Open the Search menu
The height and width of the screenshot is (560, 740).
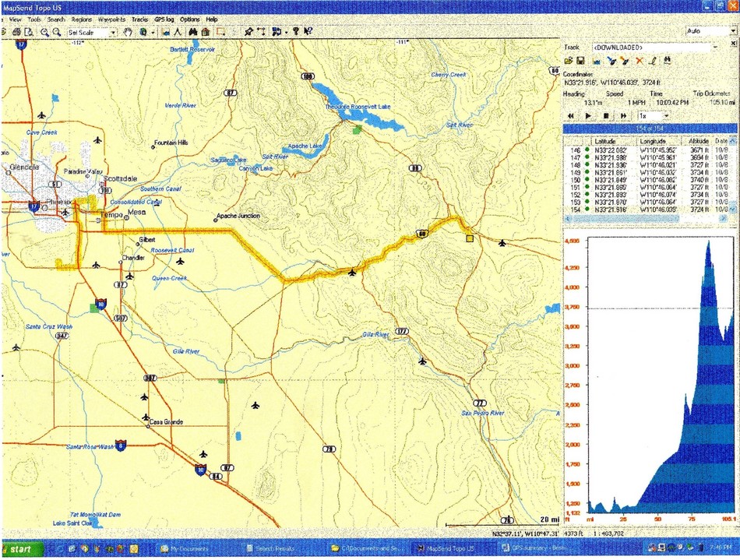click(x=56, y=19)
